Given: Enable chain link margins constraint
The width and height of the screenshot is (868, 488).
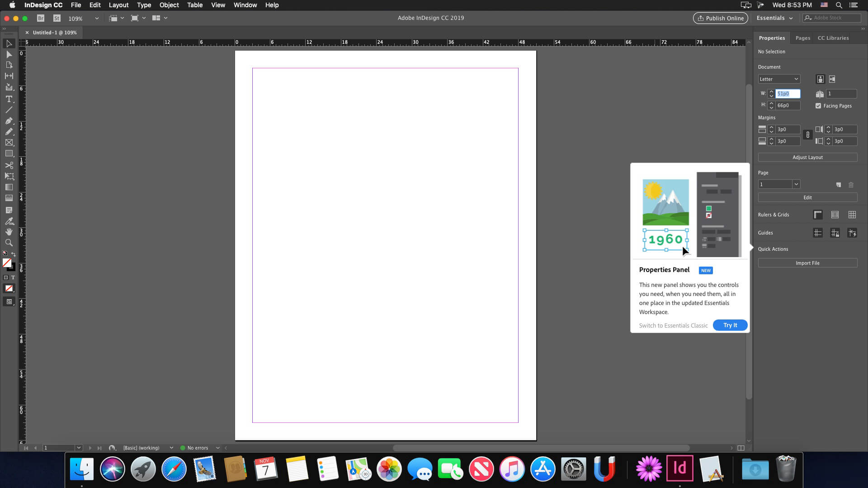Looking at the screenshot, I should 808,135.
